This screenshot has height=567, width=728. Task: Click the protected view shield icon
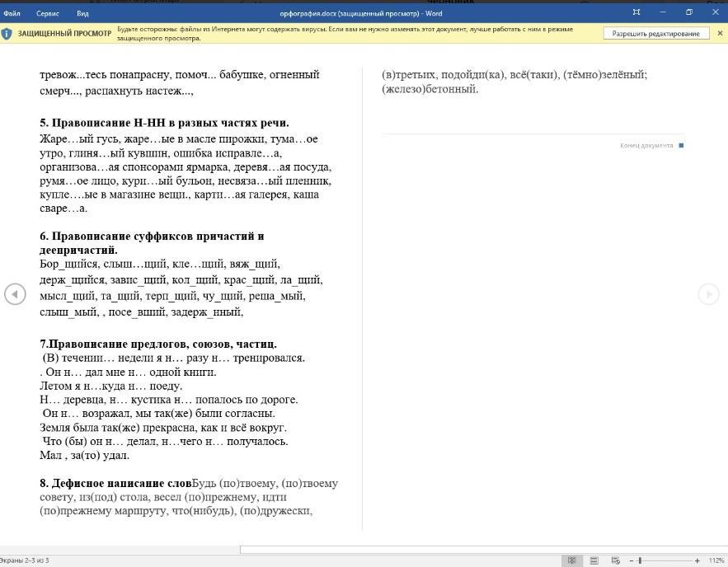[x=7, y=34]
